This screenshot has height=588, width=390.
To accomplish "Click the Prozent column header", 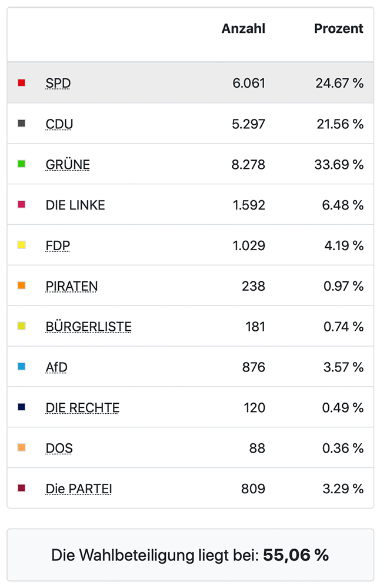I will (338, 29).
